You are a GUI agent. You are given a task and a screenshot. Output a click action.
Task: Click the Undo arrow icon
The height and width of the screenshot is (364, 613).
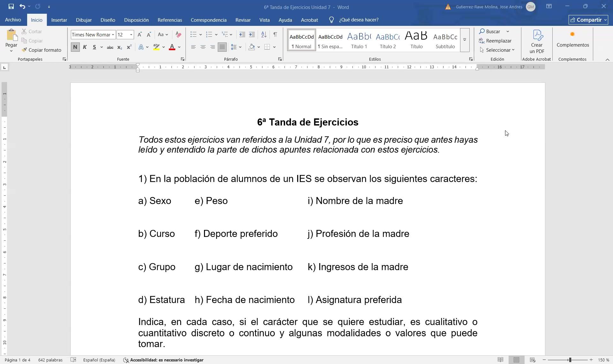pyautogui.click(x=22, y=6)
